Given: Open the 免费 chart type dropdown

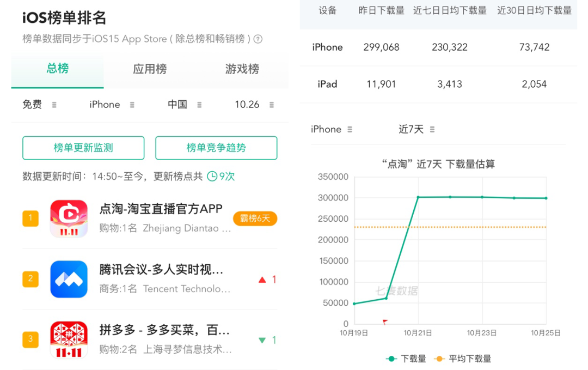Looking at the screenshot, I should [x=39, y=105].
